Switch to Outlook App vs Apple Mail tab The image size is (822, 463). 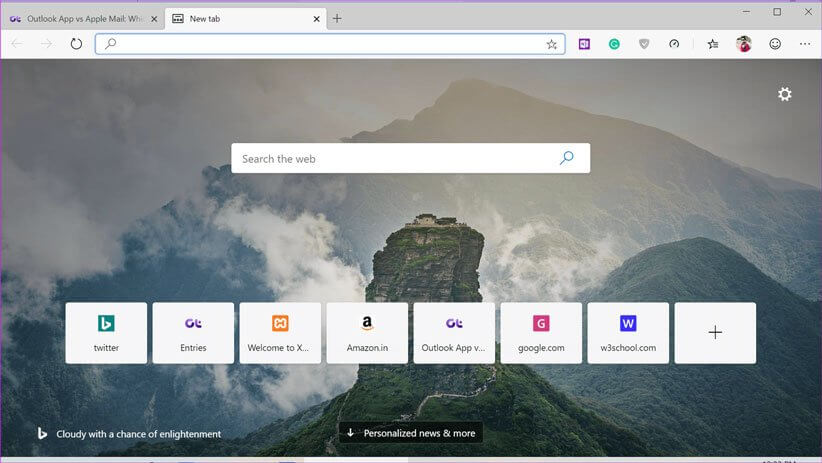pyautogui.click(x=83, y=19)
